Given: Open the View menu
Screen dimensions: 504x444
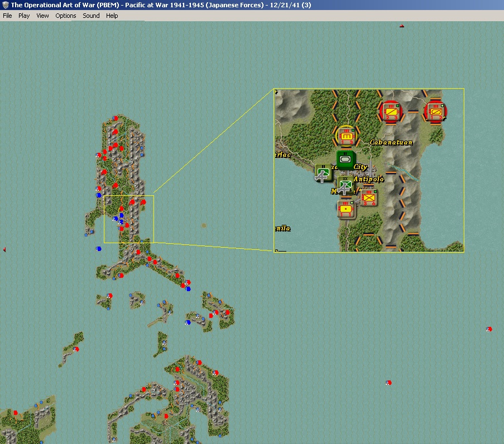Looking at the screenshot, I should tap(42, 16).
